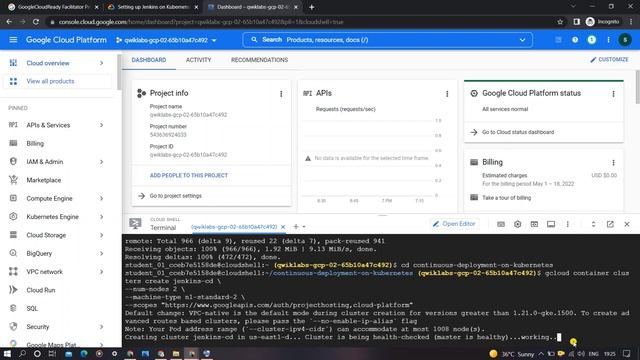Open Billing in the sidebar

pos(35,144)
